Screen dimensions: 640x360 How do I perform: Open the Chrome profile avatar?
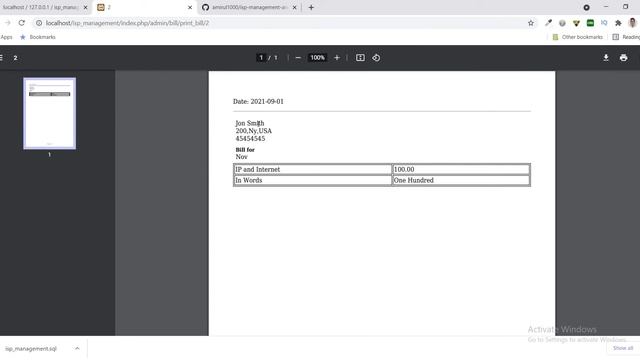click(632, 23)
